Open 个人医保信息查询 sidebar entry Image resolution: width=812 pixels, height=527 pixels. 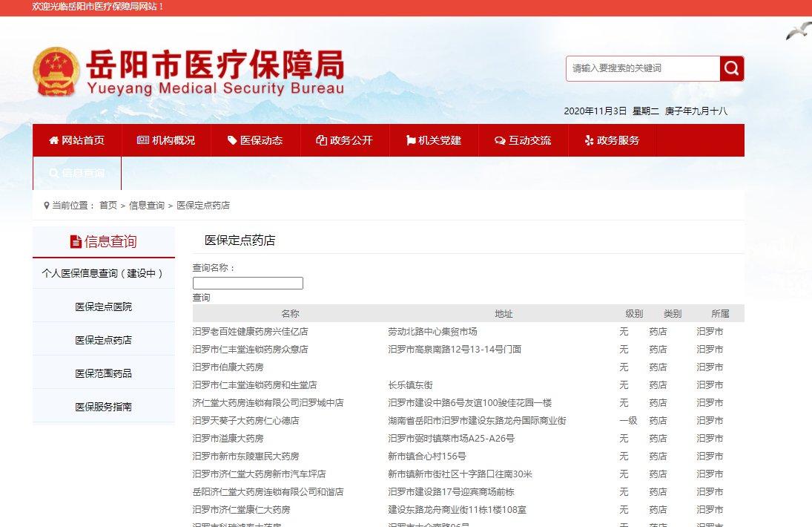(103, 273)
